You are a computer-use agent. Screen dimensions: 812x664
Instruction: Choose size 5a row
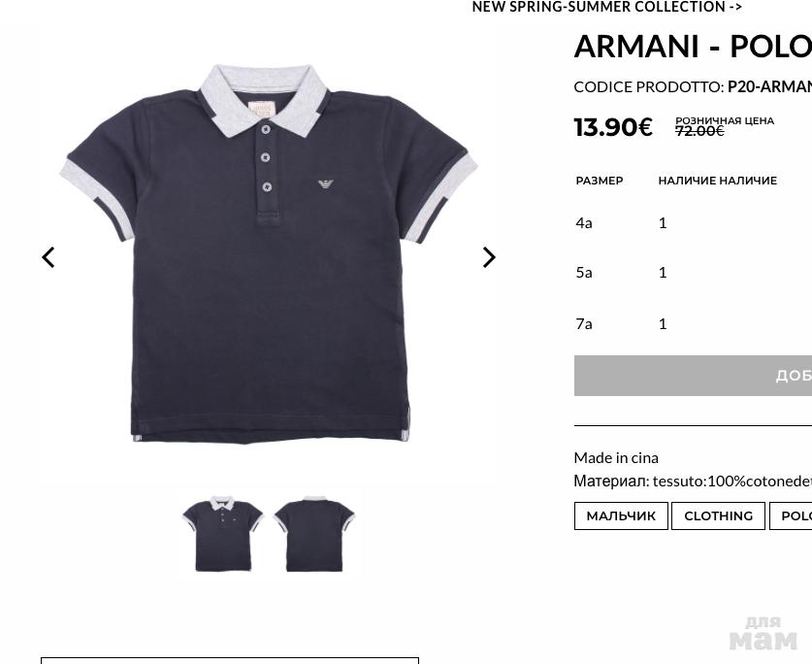(x=693, y=273)
